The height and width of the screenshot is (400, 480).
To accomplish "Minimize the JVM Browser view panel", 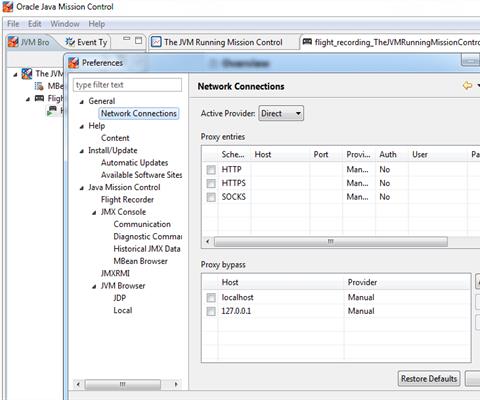I will pos(126,39).
